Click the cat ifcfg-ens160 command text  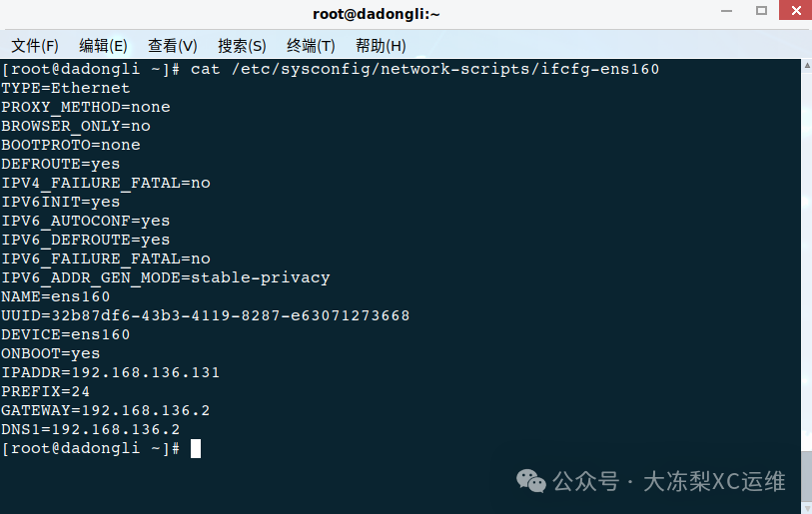424,69
